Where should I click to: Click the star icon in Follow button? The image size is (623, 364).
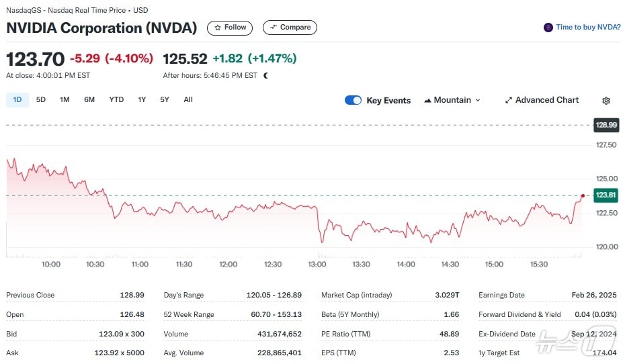218,28
